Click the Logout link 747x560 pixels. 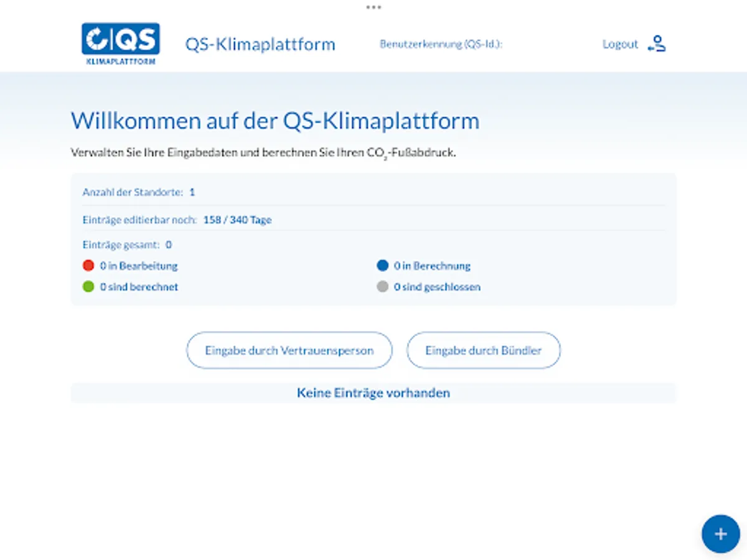[x=620, y=44]
